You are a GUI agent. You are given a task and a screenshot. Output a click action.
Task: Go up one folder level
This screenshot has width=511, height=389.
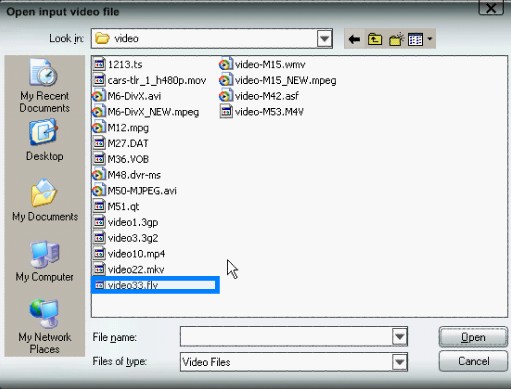375,39
